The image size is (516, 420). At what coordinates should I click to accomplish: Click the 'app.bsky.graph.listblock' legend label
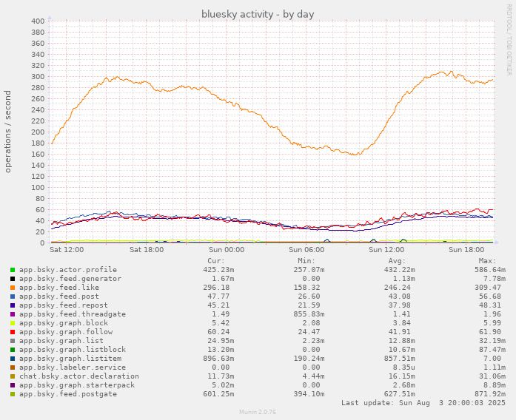tap(73, 350)
